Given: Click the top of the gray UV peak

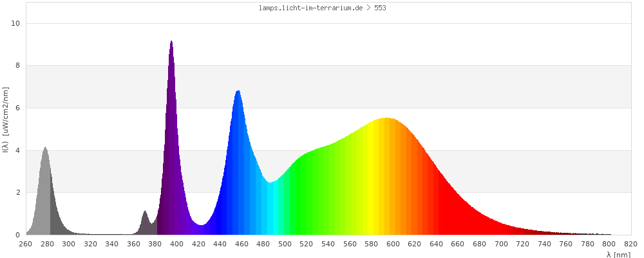Looking at the screenshot, I should [45, 148].
